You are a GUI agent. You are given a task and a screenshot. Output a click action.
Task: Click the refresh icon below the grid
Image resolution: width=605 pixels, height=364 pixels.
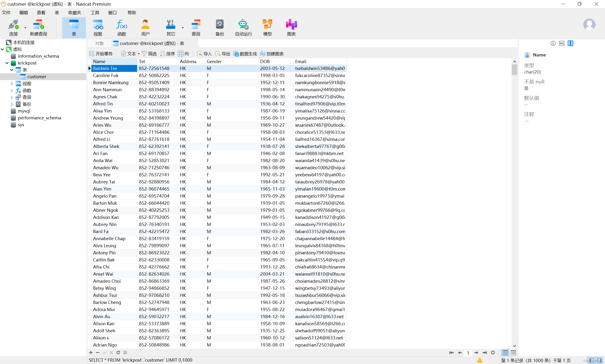[x=118, y=352]
